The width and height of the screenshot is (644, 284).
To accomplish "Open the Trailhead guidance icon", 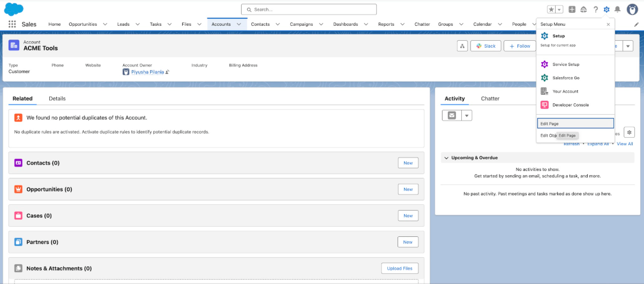I will pyautogui.click(x=583, y=10).
